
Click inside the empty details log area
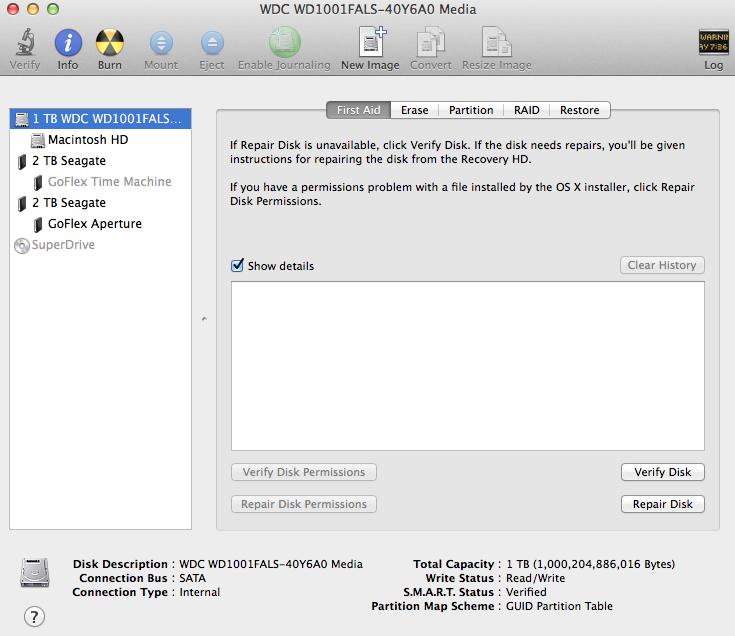pos(468,366)
